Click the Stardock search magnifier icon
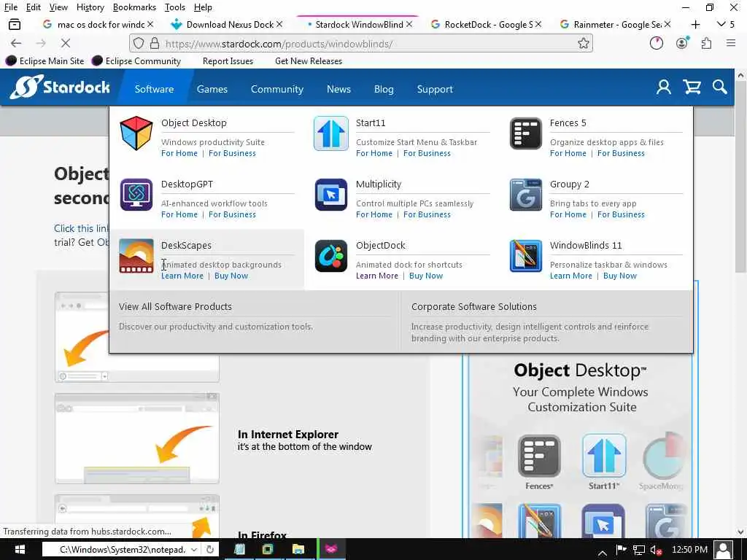 pos(719,87)
